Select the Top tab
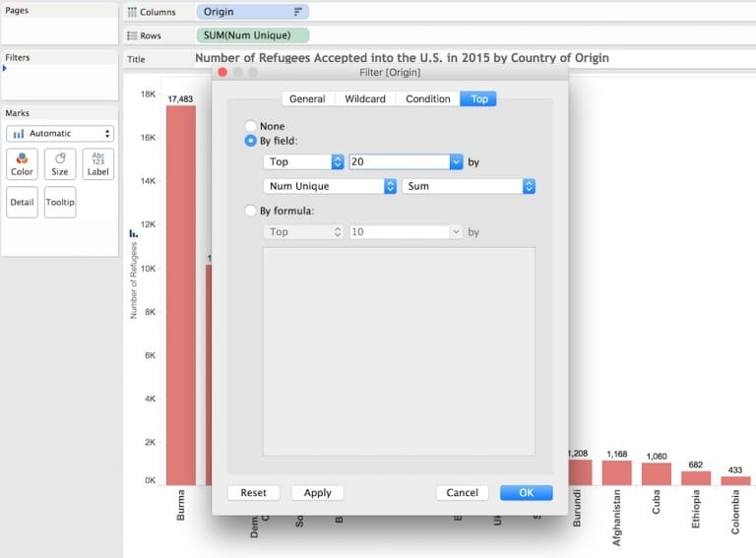Screen dimensions: 756x558 [478, 98]
